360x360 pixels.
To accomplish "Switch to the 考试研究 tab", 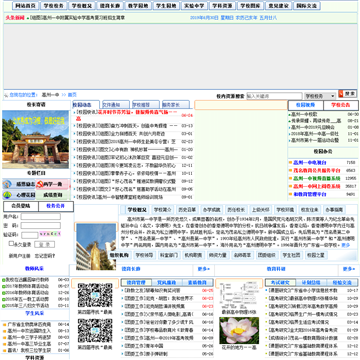I will (280, 283).
